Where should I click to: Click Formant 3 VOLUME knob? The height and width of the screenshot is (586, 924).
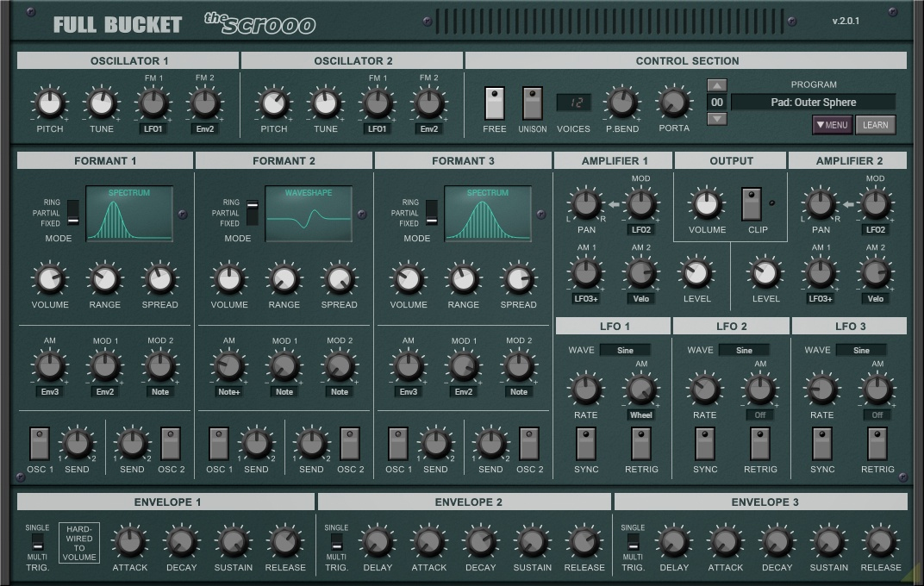[x=409, y=279]
